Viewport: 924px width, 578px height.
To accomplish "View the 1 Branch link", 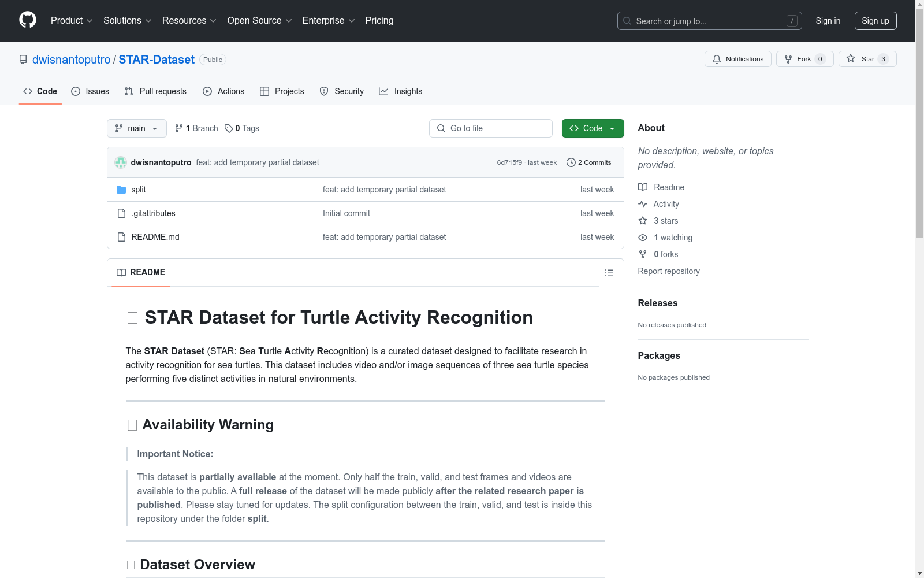I will click(x=196, y=128).
